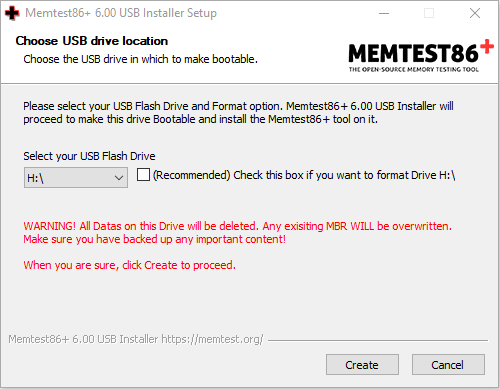
Task: Cancel the USB installer setup
Action: click(x=448, y=365)
